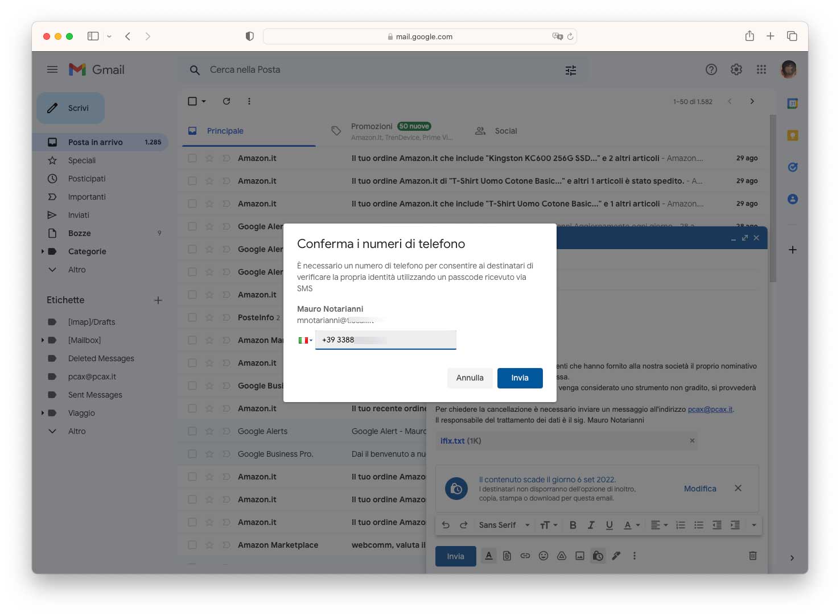Open the country flag dropdown

coord(305,340)
